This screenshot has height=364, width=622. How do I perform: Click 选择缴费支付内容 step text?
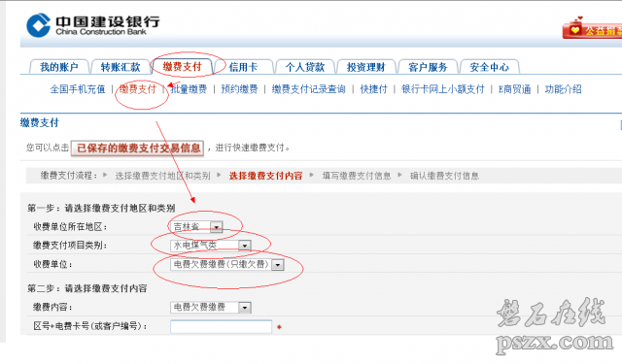point(265,176)
